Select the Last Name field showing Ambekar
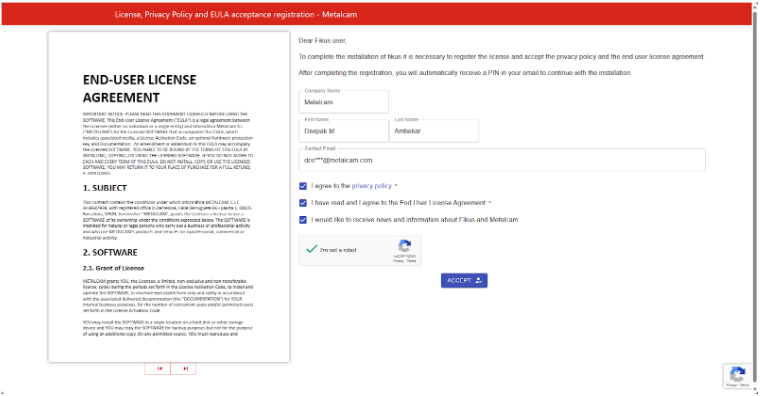Viewport: 760px width, 396px height. [x=434, y=131]
